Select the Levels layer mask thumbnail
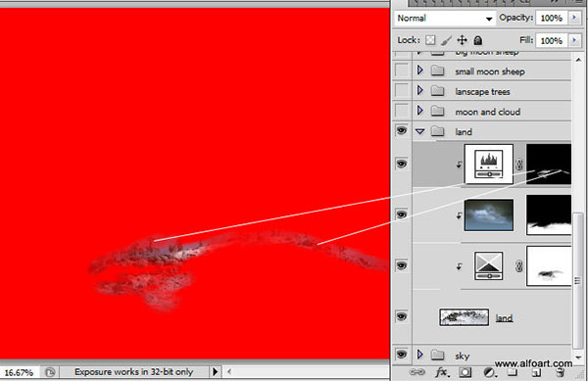Screen dimensions: 588x381 [x=549, y=165]
